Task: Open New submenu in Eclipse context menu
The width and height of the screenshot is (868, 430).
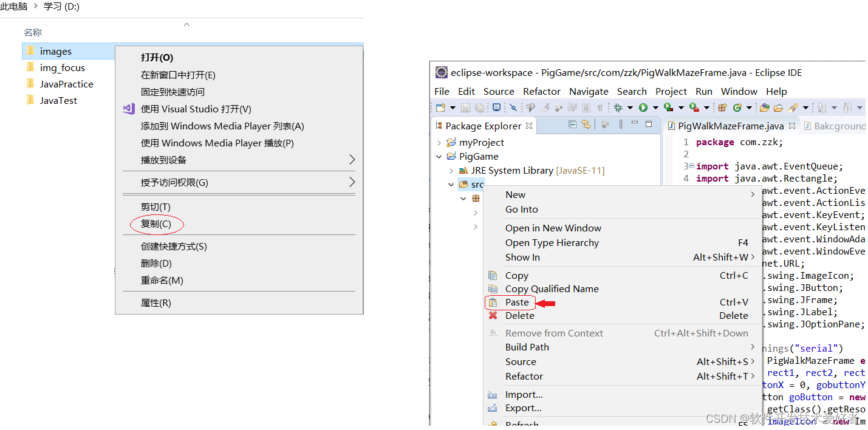Action: pyautogui.click(x=623, y=195)
